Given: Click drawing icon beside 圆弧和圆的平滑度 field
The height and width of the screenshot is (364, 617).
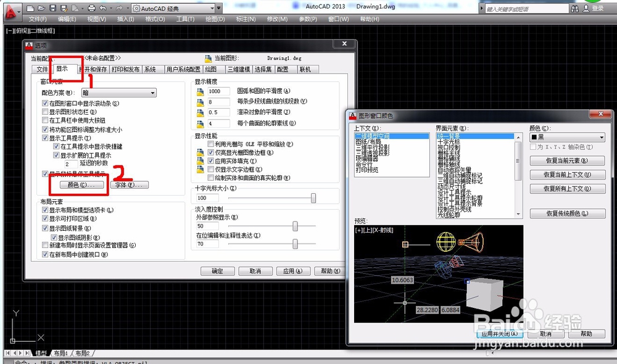Looking at the screenshot, I should (201, 92).
